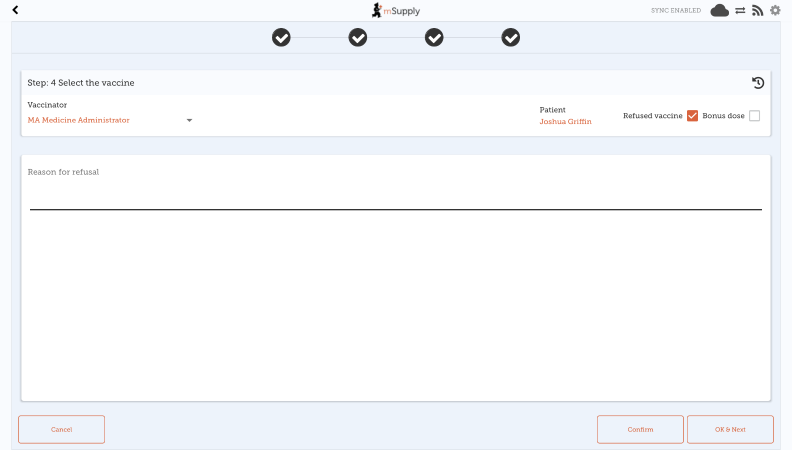Open settings via the gear icon

coord(775,10)
